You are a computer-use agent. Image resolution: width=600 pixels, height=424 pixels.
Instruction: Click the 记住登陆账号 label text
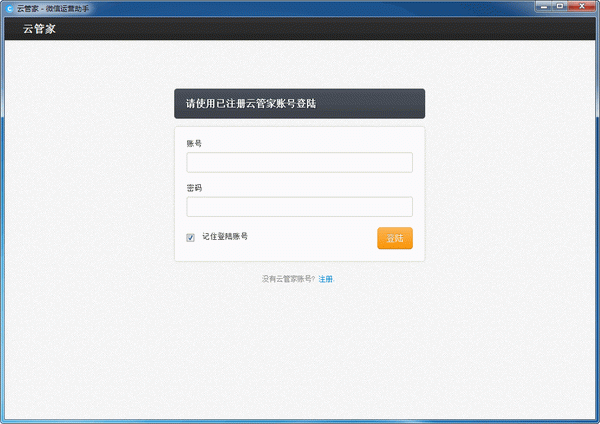(225, 236)
